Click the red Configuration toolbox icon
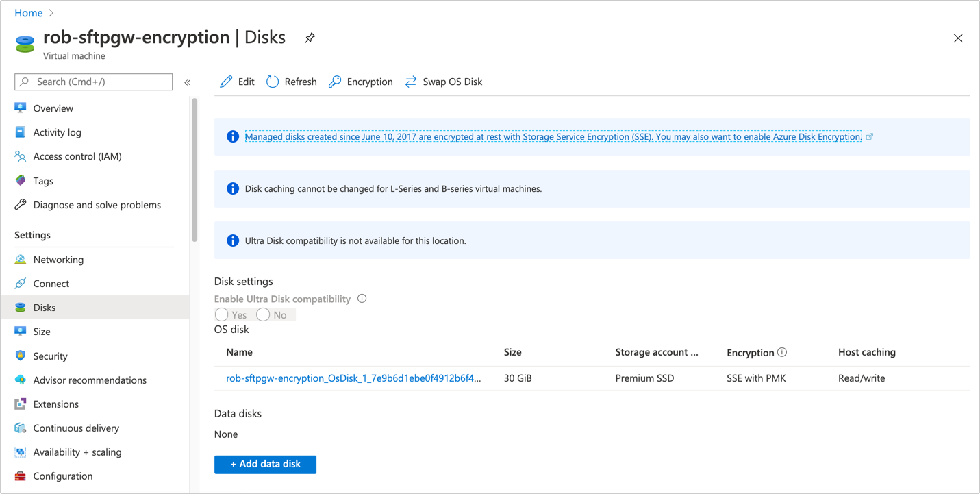980x494 pixels. (x=21, y=476)
